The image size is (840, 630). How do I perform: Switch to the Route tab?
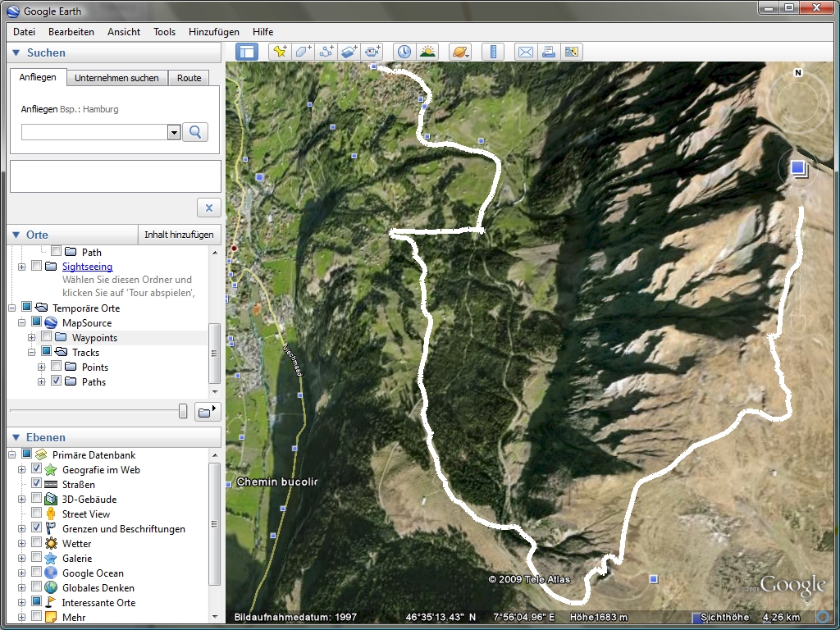click(x=189, y=78)
